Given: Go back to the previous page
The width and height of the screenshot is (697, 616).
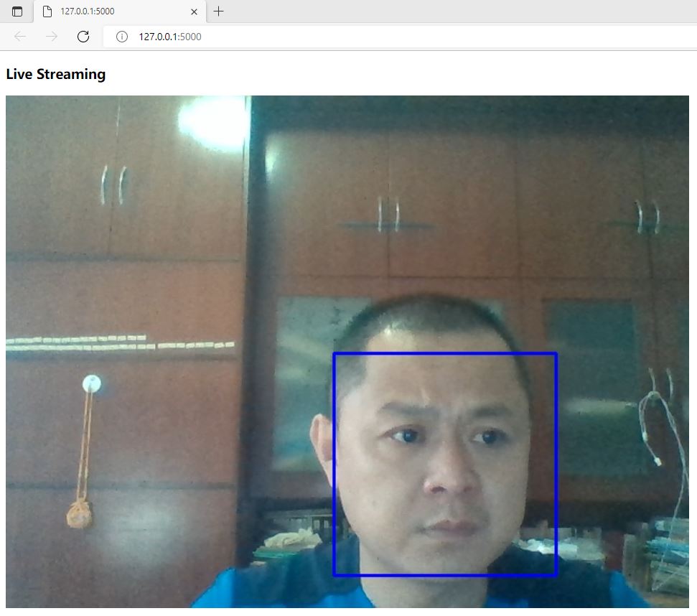Looking at the screenshot, I should (x=20, y=37).
